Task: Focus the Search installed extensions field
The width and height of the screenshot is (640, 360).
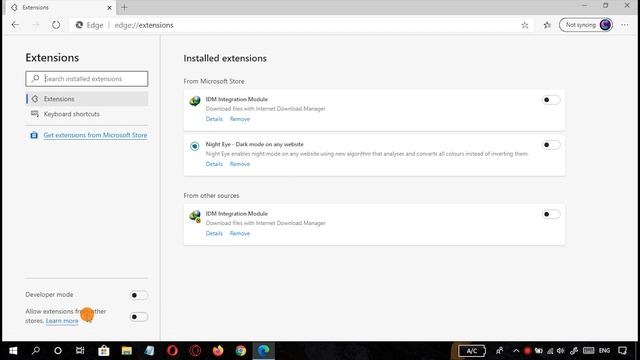Action: click(x=87, y=79)
